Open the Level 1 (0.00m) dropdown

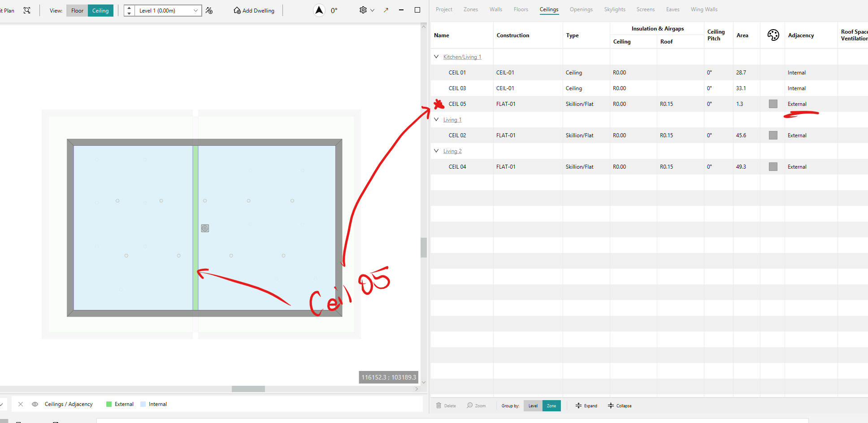(x=168, y=10)
